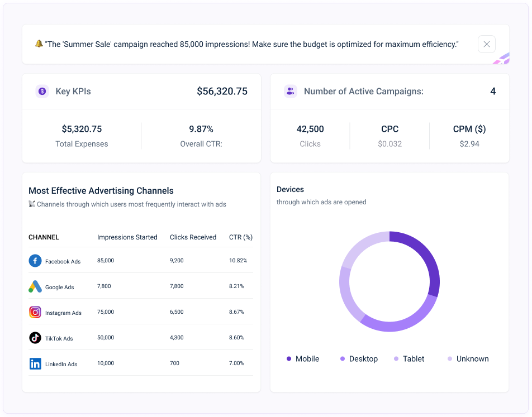
Task: Click the bell icon in the notification
Action: [39, 44]
